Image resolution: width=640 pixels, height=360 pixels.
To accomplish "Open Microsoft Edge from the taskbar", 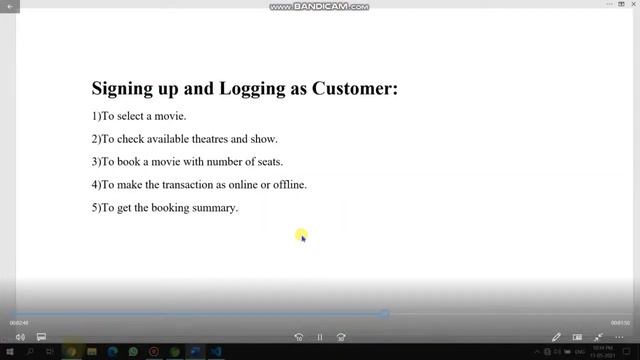I will [113, 352].
